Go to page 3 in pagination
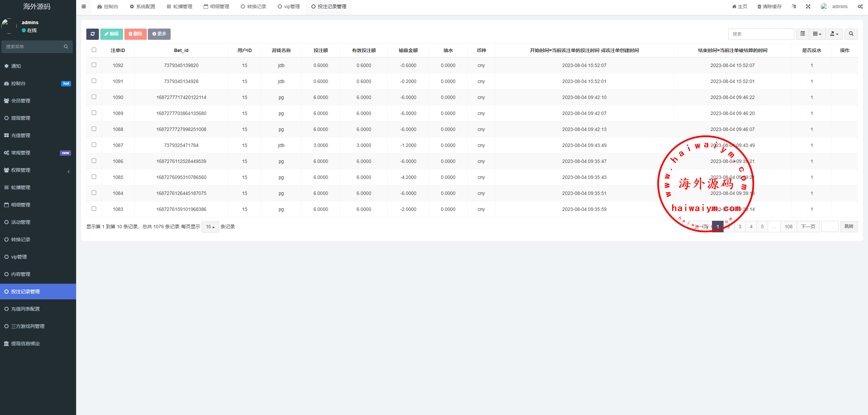 pyautogui.click(x=740, y=227)
